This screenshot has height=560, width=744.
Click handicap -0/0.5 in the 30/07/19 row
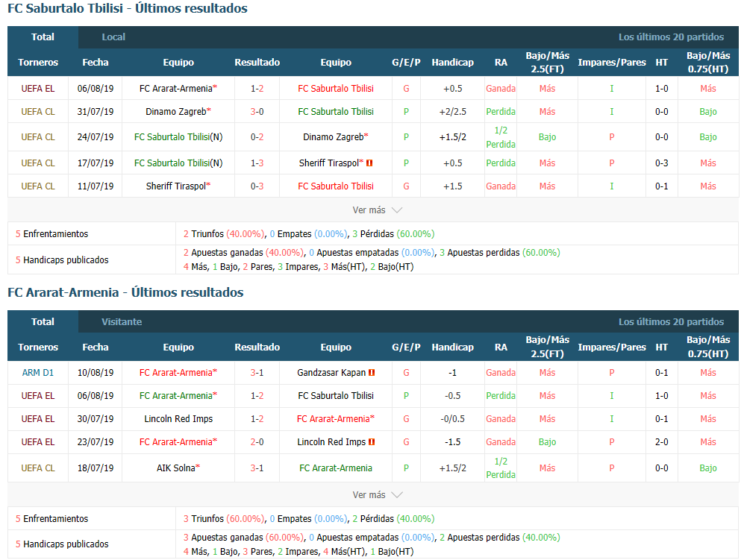453,419
